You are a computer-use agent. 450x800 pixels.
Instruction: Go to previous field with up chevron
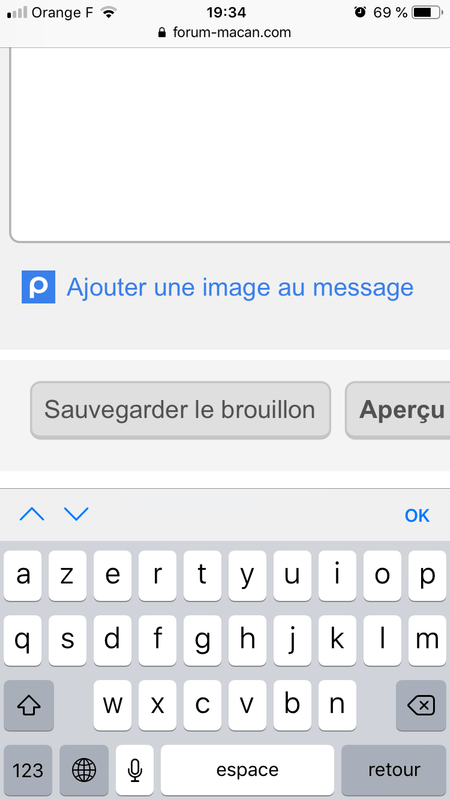pyautogui.click(x=32, y=514)
